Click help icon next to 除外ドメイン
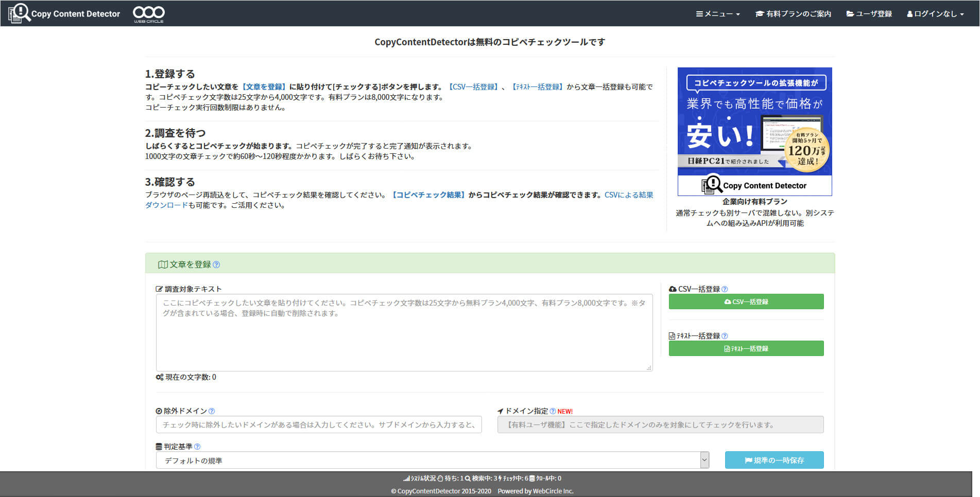The image size is (980, 497). point(212,411)
